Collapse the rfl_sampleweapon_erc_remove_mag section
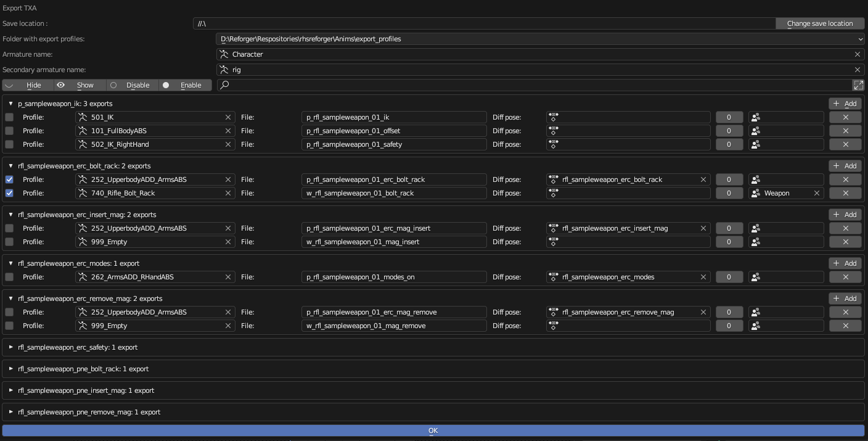 (10, 299)
